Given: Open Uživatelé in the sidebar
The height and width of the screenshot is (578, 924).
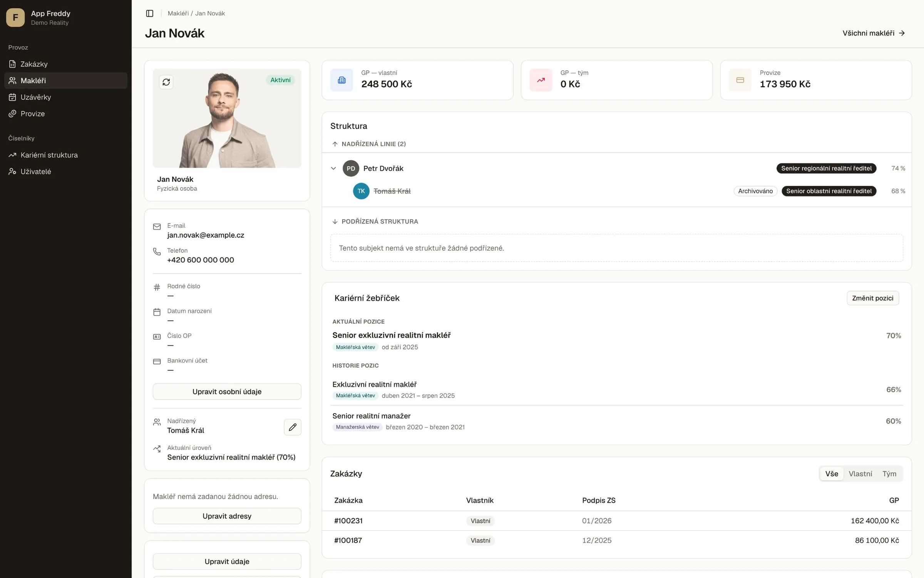Looking at the screenshot, I should 65,171.
